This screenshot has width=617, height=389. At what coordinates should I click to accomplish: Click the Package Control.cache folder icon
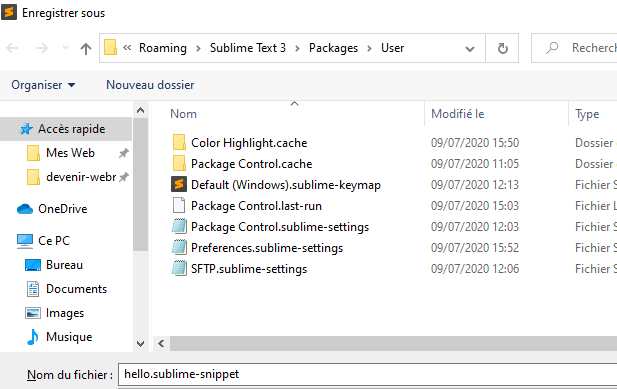[179, 164]
